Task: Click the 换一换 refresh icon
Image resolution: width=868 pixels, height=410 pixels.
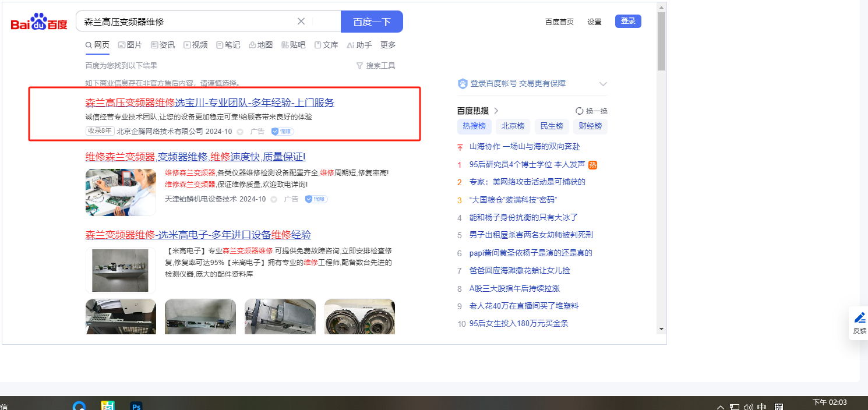Action: click(579, 111)
